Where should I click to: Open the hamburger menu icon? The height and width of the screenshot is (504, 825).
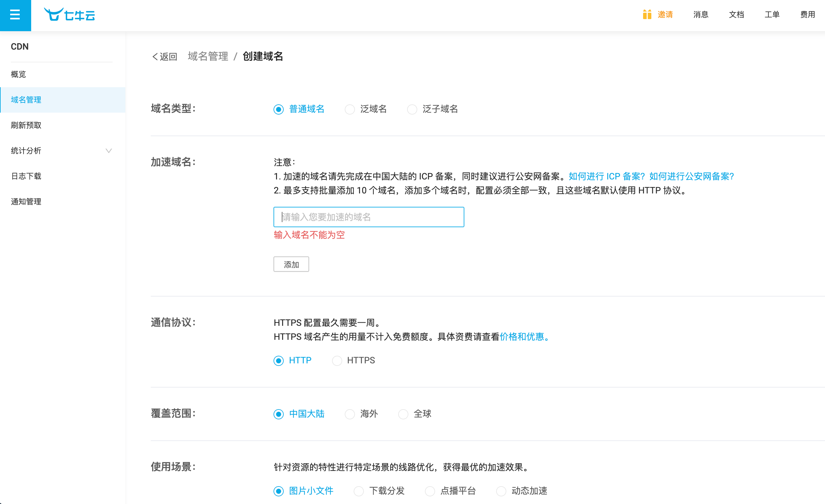(x=15, y=15)
